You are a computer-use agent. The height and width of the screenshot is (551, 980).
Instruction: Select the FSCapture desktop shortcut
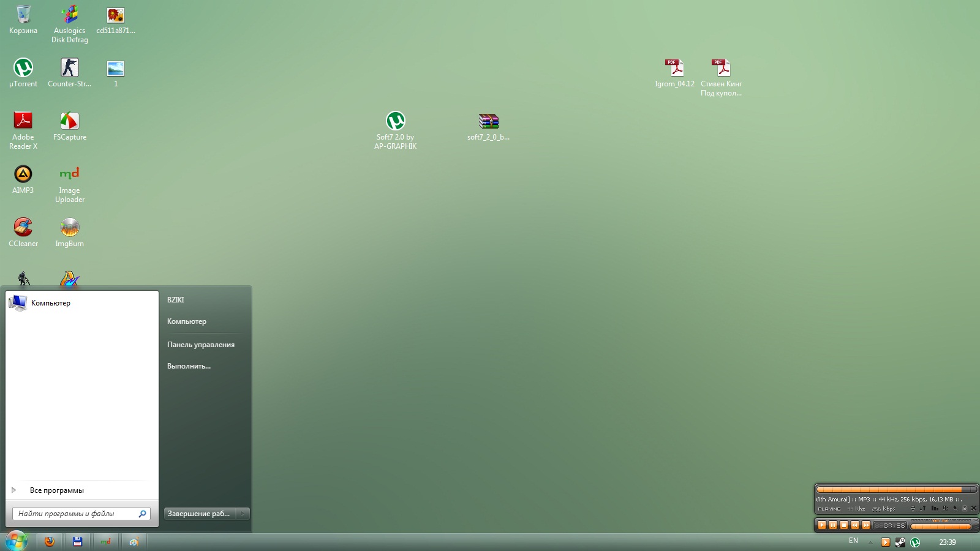(x=70, y=121)
